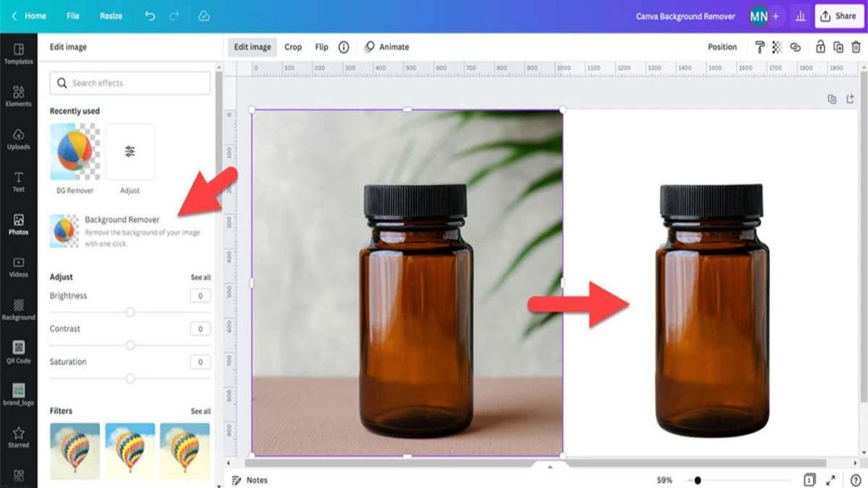Expand Filters with See all
This screenshot has width=868, height=488.
(201, 412)
